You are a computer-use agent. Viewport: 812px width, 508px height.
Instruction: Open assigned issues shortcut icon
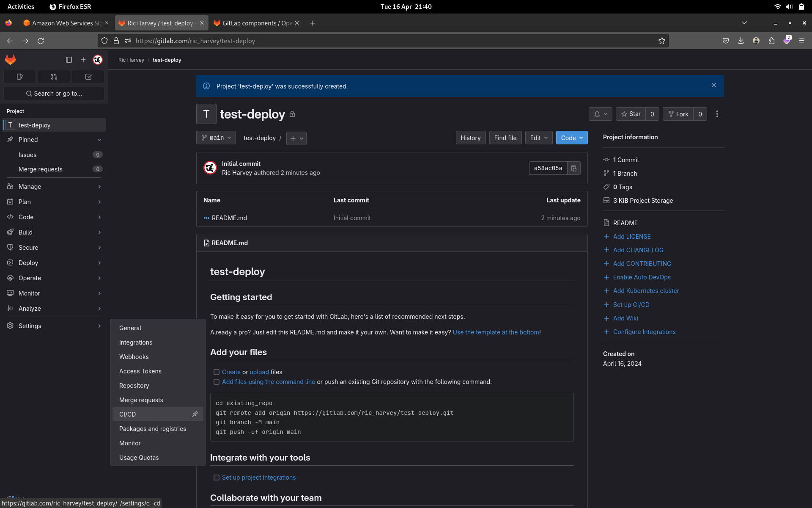[19, 77]
